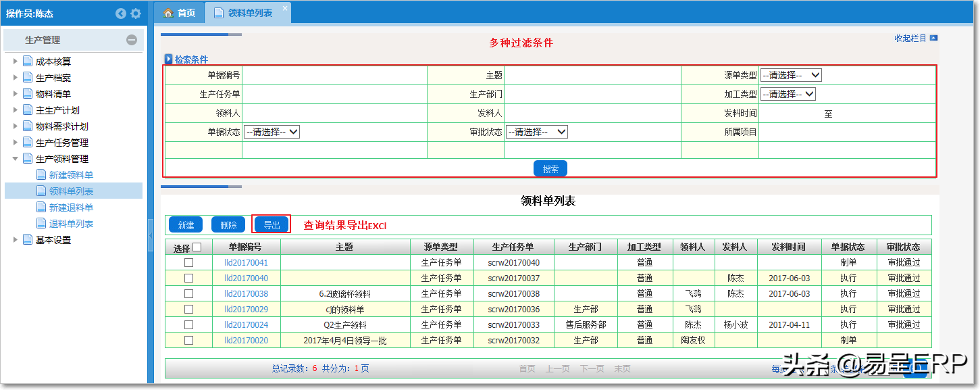Click the settings gear icon beside operator name
The height and width of the screenshot is (390, 980).
point(136,14)
